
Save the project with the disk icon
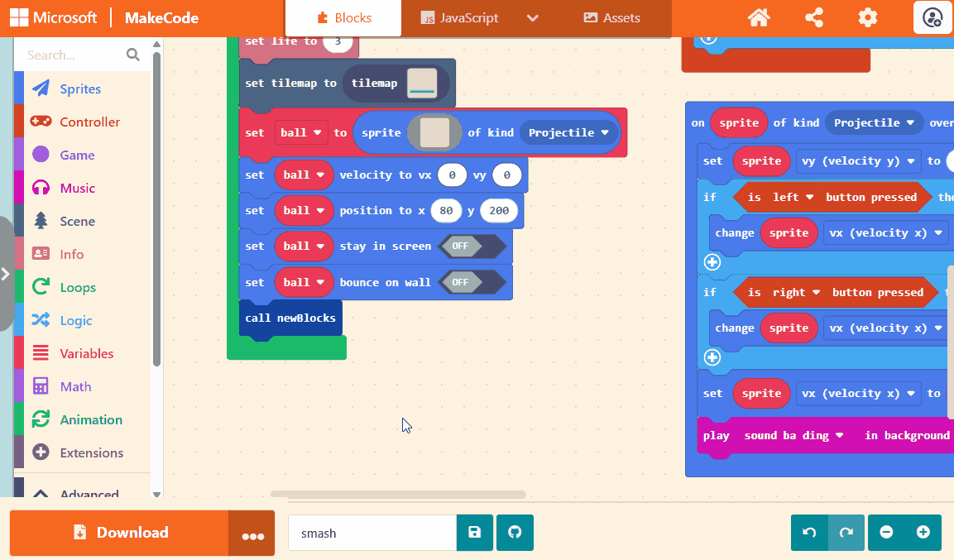475,533
